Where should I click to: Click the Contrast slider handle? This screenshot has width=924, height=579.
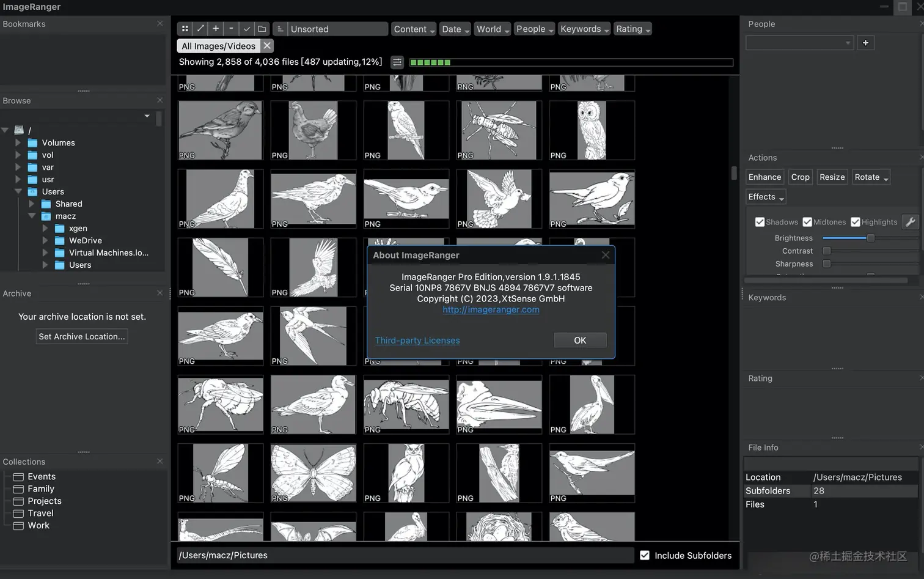click(x=826, y=251)
